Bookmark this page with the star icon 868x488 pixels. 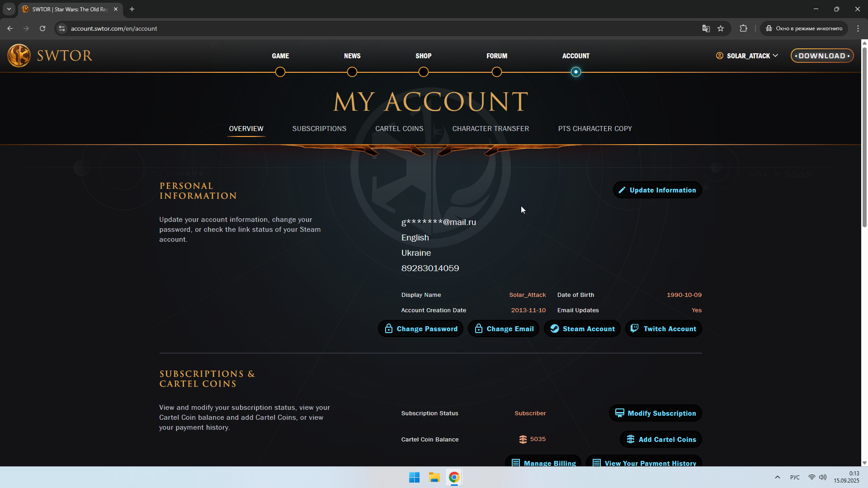721,28
